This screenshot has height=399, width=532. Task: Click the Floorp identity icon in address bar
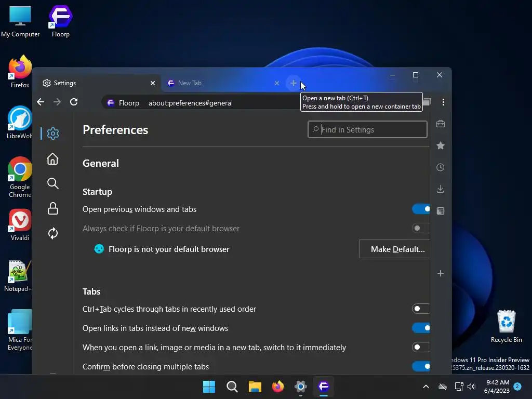pos(111,103)
